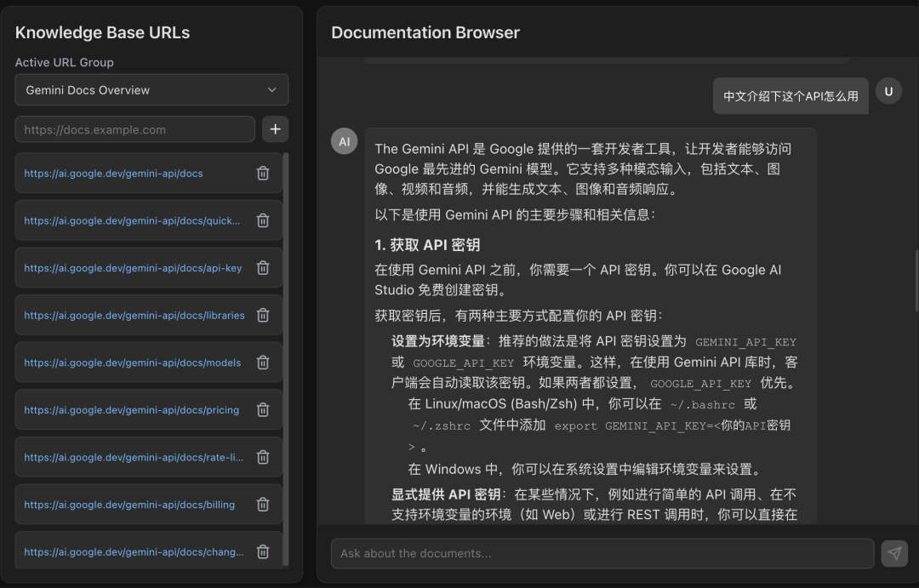Delete the quickstart docs URL entry
This screenshot has height=588, width=919.
coord(263,220)
